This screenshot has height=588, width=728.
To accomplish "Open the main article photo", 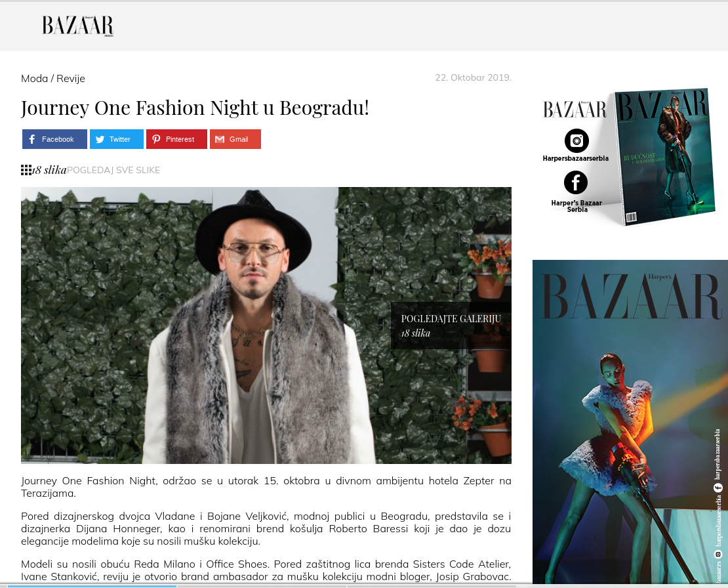I will click(266, 325).
